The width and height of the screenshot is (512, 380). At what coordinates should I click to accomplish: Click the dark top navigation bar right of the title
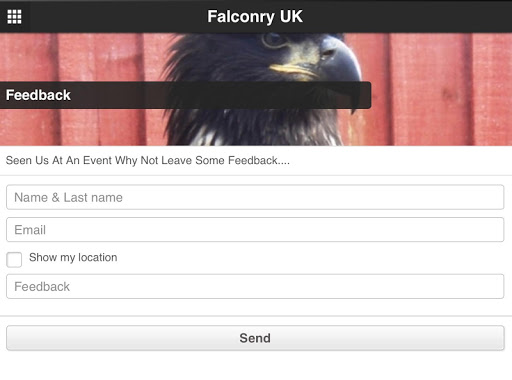[407, 16]
